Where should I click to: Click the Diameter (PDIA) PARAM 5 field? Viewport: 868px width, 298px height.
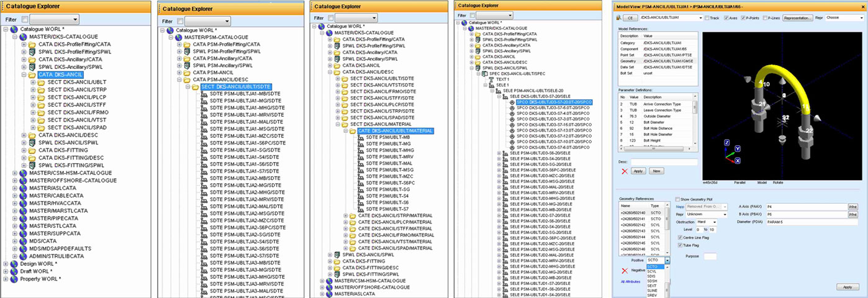(x=811, y=222)
